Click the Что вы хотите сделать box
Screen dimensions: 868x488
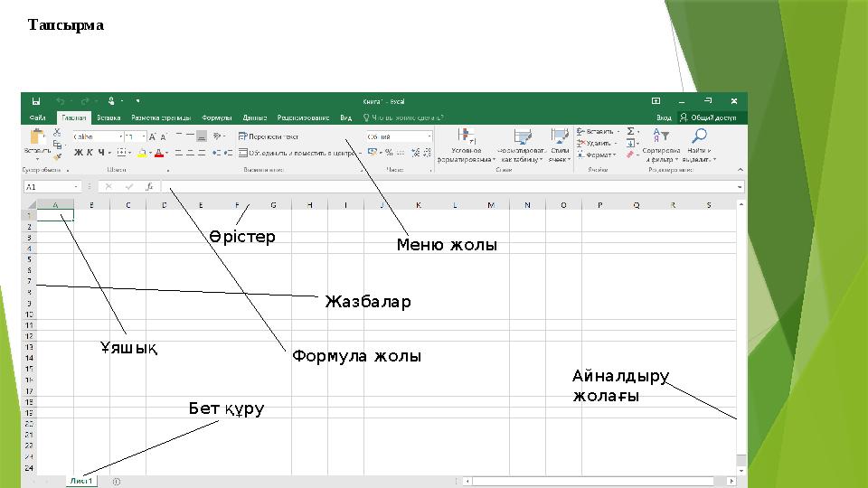pos(404,117)
